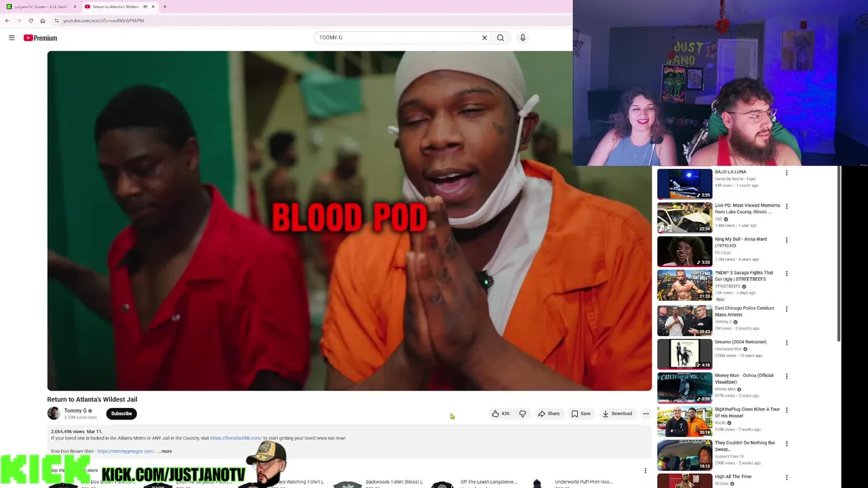Start voice search with the microphone
The image size is (868, 488).
tap(523, 38)
